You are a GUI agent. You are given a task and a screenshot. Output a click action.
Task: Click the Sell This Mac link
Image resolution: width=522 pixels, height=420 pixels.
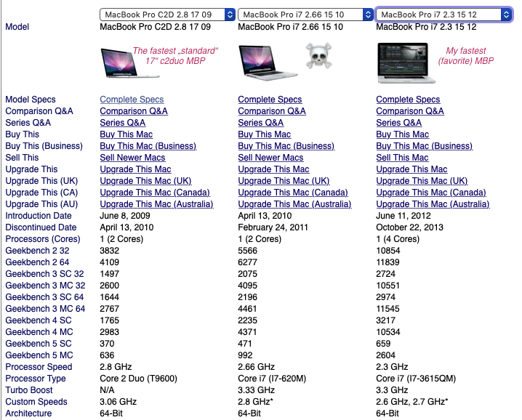coord(403,158)
